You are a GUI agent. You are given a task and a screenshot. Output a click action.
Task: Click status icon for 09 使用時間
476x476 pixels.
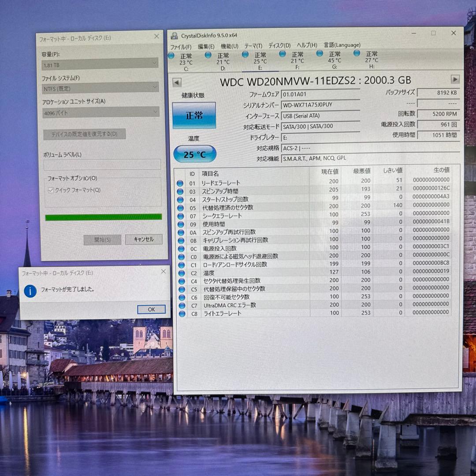(x=181, y=224)
